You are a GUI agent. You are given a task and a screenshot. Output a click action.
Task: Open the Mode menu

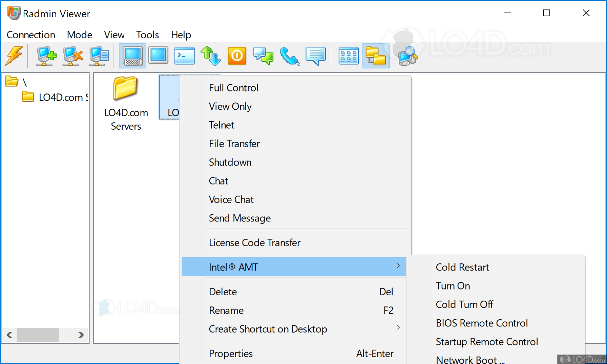[x=80, y=35]
